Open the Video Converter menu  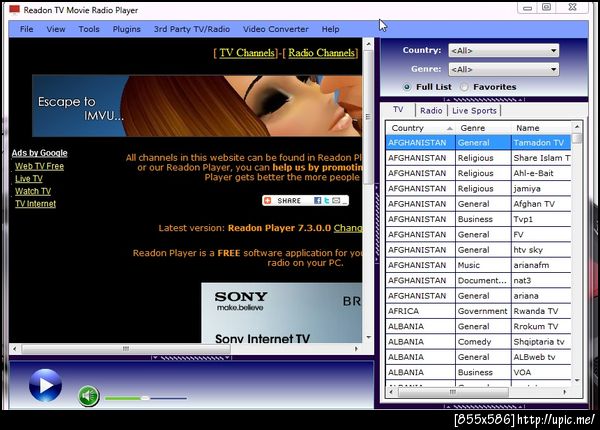[276, 29]
